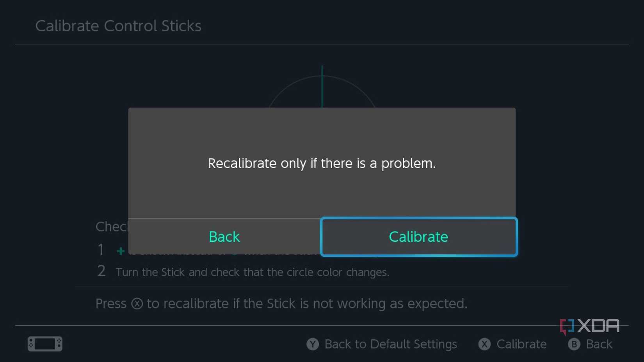
Task: Click the XDA logo watermark
Action: coord(590,325)
